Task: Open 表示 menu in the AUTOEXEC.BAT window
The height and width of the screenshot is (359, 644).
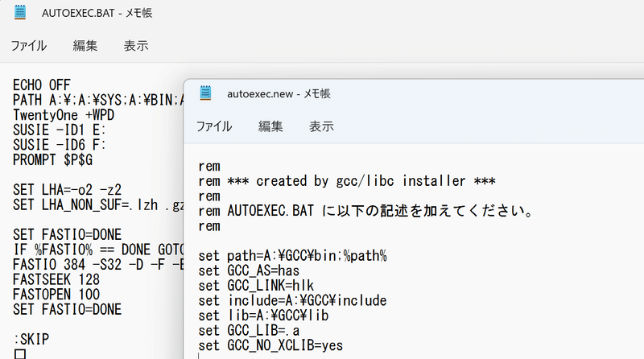Action: point(136,46)
